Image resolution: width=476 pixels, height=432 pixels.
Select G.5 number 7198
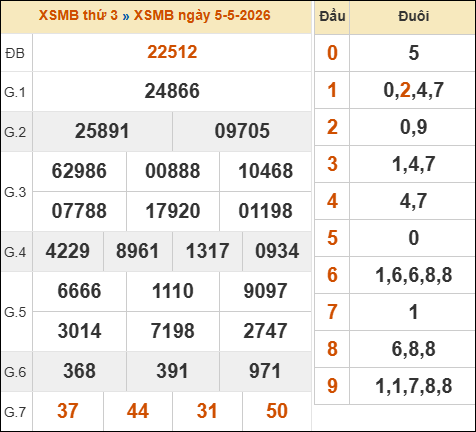173,331
